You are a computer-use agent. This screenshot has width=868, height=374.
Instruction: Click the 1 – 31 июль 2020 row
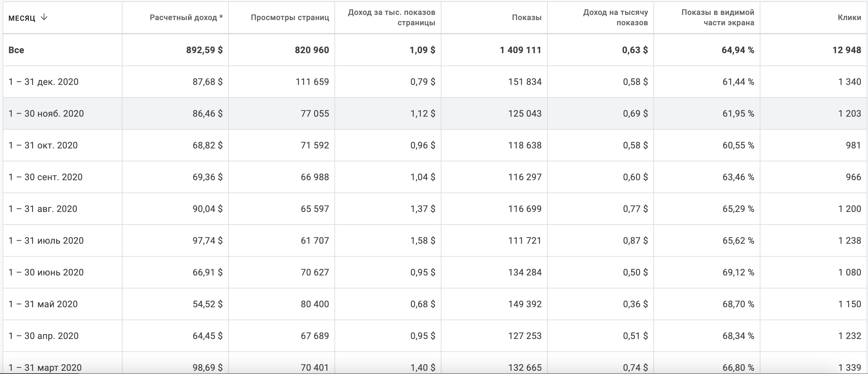[x=46, y=240]
